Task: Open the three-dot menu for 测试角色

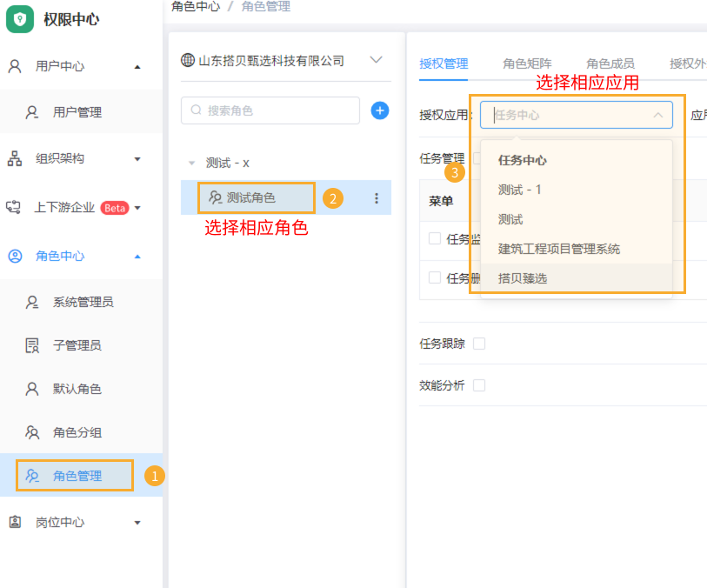Action: pos(377,198)
